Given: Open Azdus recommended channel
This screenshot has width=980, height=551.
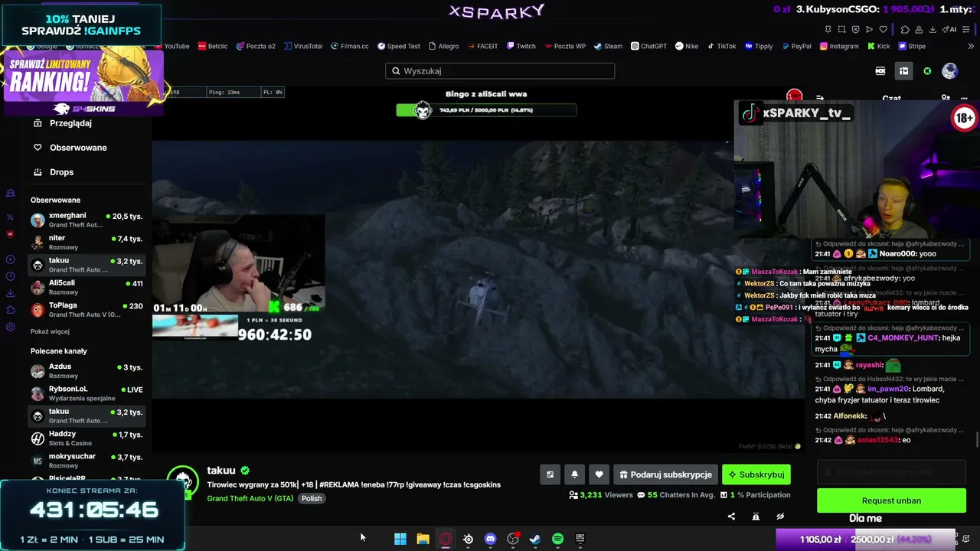Looking at the screenshot, I should pyautogui.click(x=87, y=371).
